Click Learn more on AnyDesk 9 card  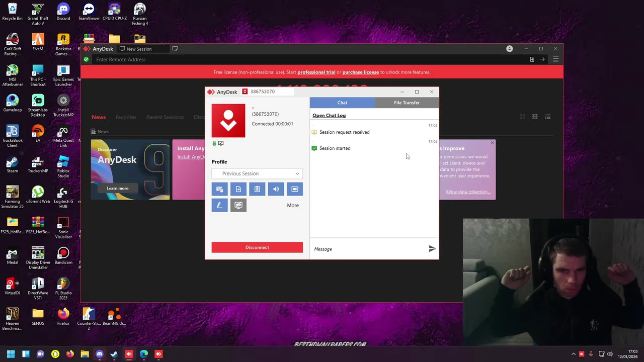tap(118, 189)
